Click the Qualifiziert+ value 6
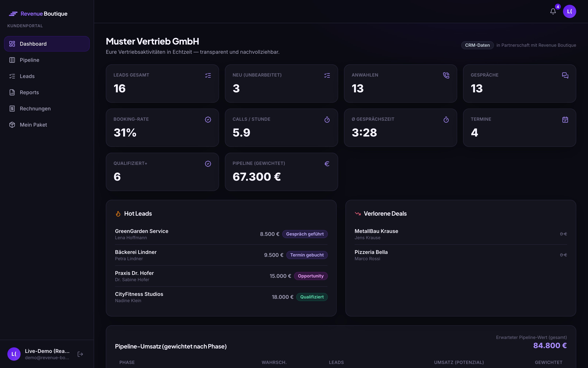Viewport: 588px width, 368px height. pos(117,177)
